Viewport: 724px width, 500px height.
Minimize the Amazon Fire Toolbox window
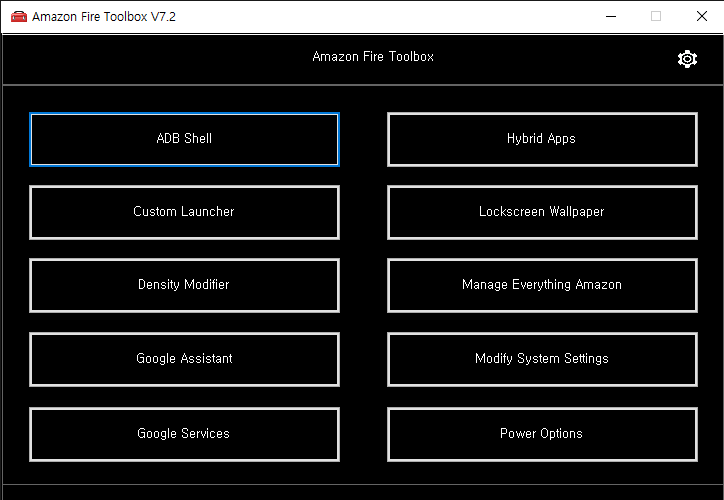611,17
